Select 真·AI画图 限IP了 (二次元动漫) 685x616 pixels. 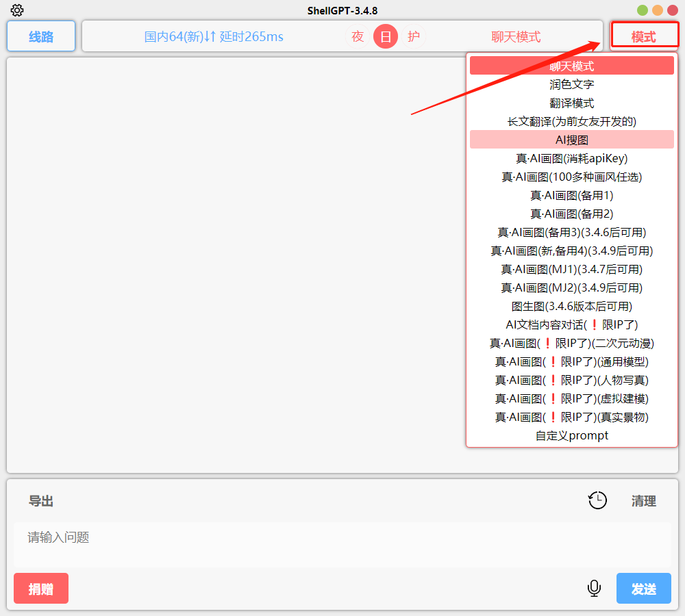572,343
